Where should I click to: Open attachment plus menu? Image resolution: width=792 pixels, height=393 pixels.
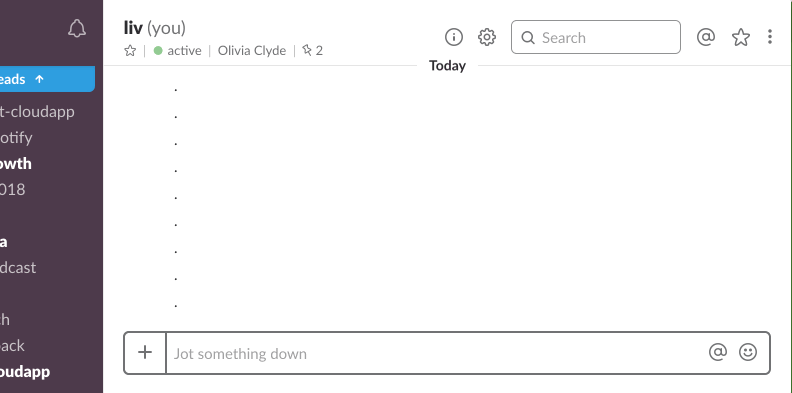(145, 353)
